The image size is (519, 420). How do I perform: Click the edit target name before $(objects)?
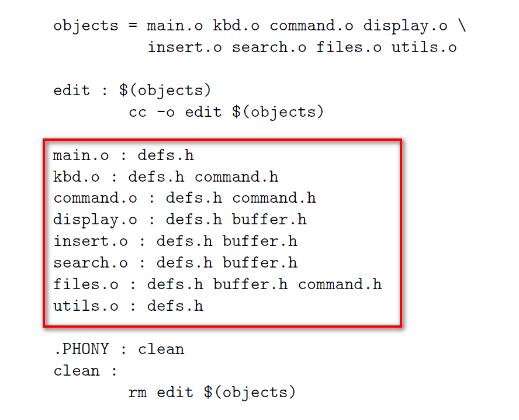[71, 90]
